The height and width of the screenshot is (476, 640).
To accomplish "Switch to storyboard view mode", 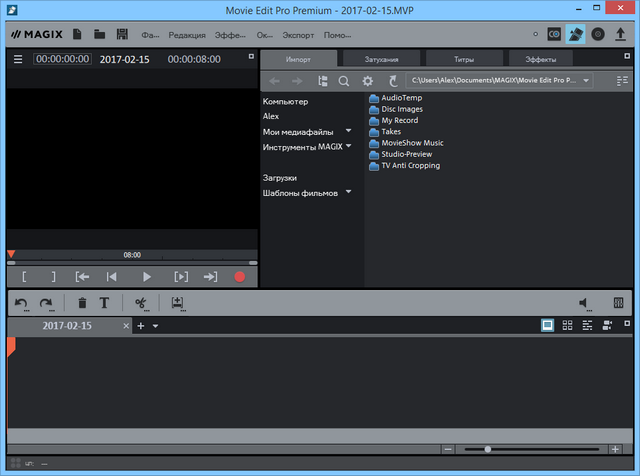I will pos(548,326).
